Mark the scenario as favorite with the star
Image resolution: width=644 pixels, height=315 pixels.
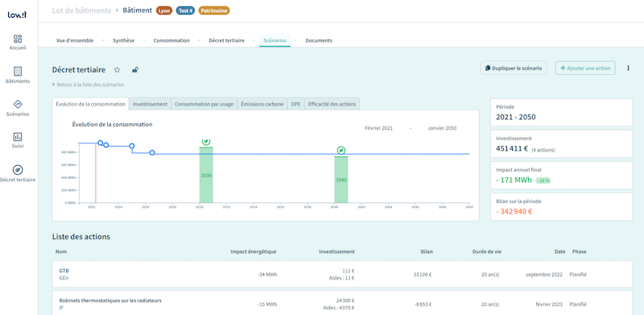(x=117, y=70)
